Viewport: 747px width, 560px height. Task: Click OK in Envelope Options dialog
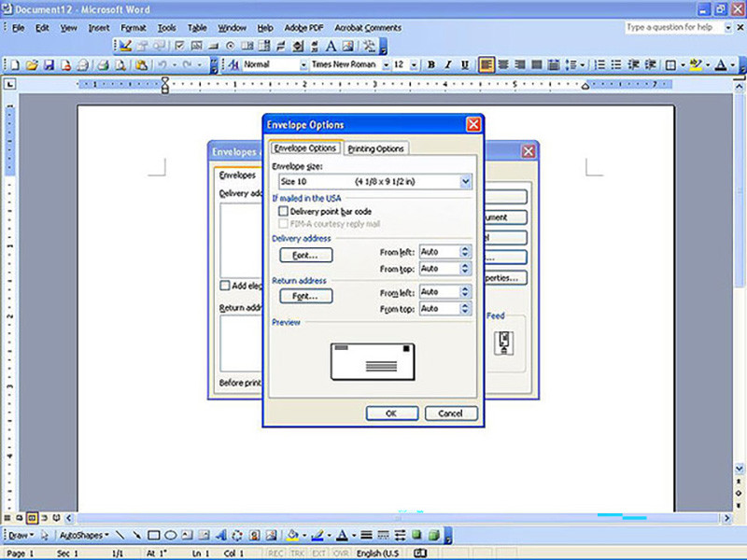tap(391, 413)
